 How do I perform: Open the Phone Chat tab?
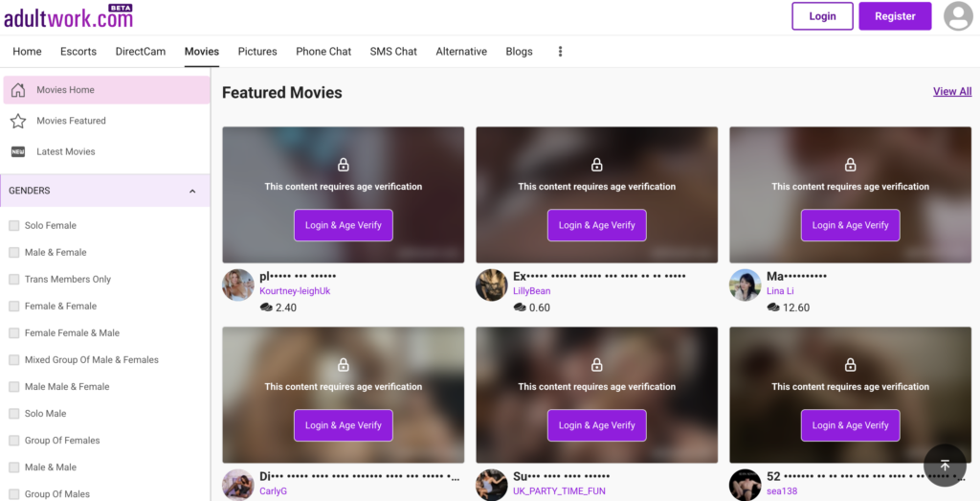(x=323, y=52)
